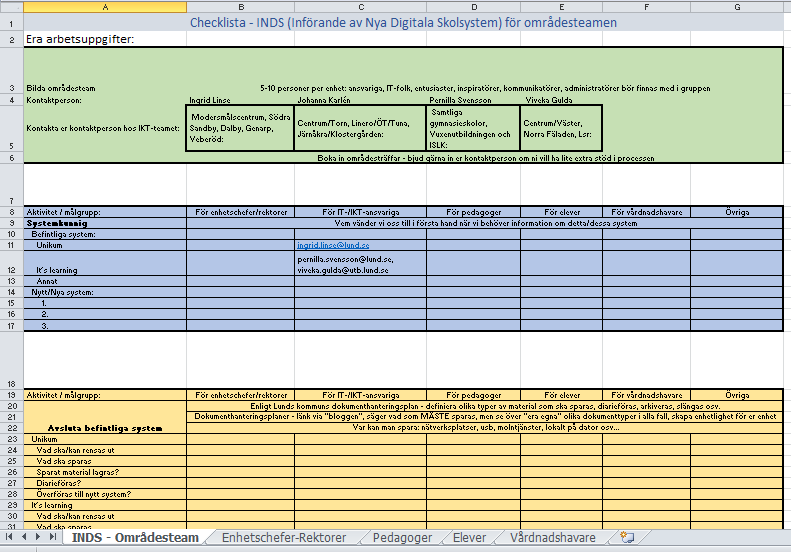
Task: Click the 'Ingrid Linse' name cell
Action: click(241, 100)
